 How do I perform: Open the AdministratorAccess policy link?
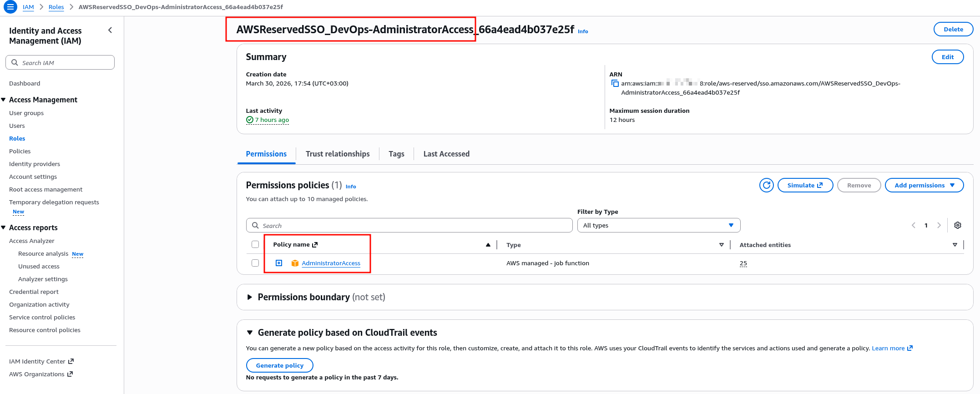pos(331,263)
